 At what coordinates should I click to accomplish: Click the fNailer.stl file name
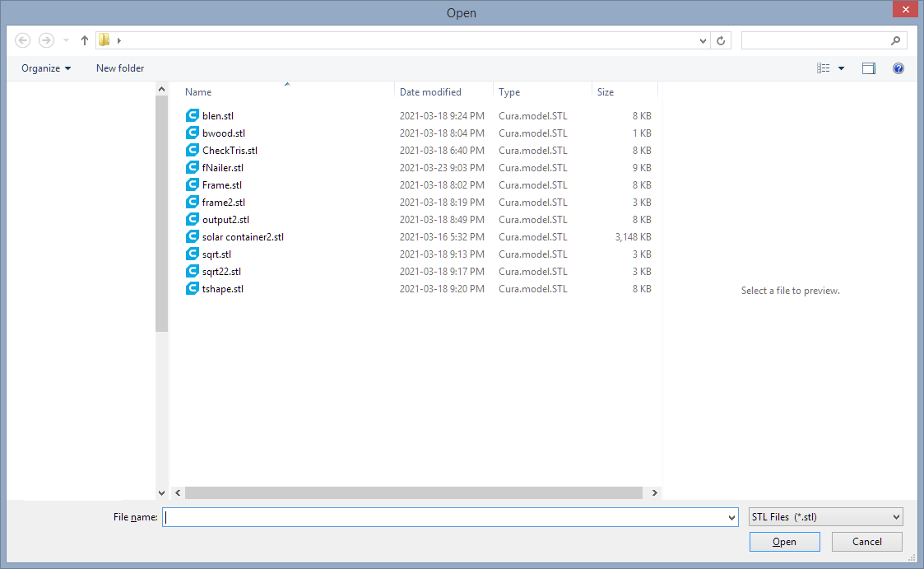click(x=223, y=168)
